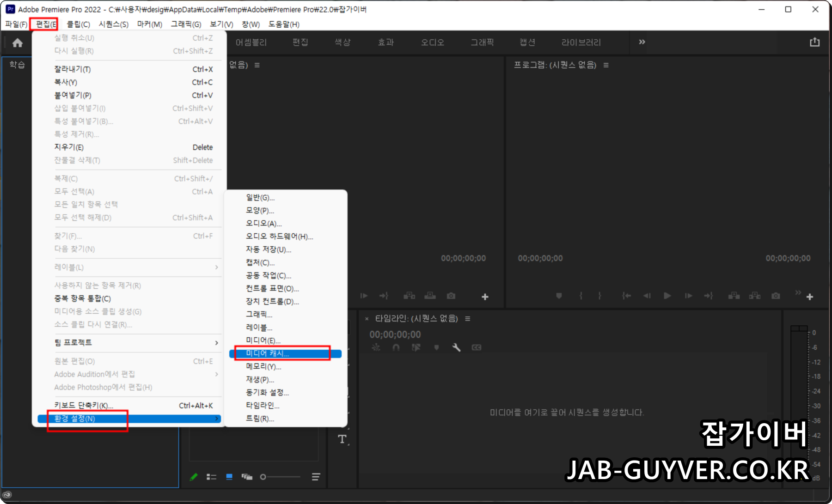Screen dimensions: 832x504
Task: Open Timeline display settings wrench
Action: [x=456, y=347]
